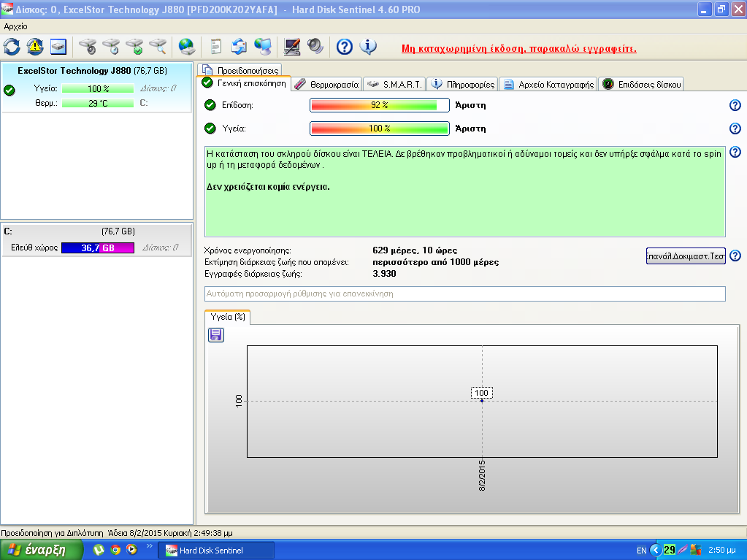Image resolution: width=747 pixels, height=560 pixels.
Task: Click the toolbar info bubble icon
Action: [368, 47]
